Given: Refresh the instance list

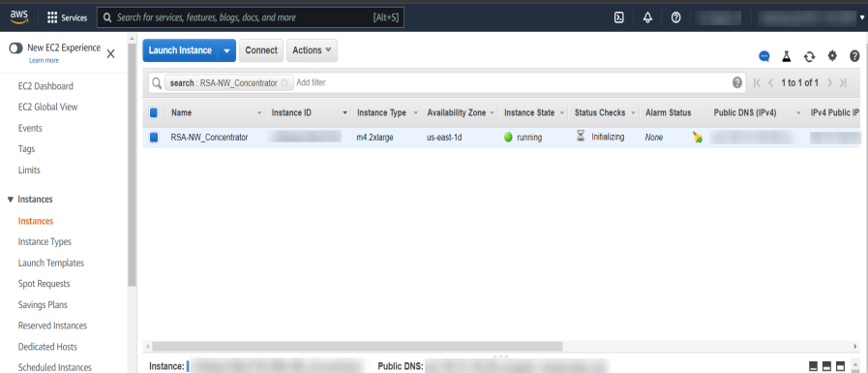Looking at the screenshot, I should (x=809, y=56).
